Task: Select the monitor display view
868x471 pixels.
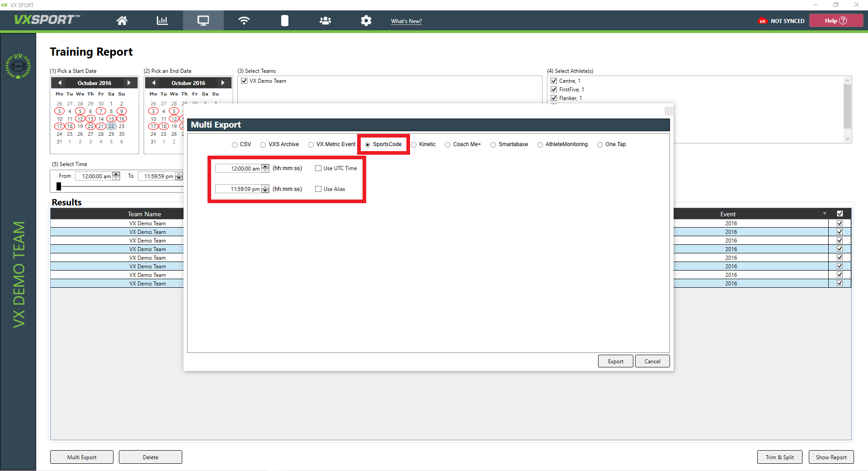Action: pyautogui.click(x=203, y=20)
